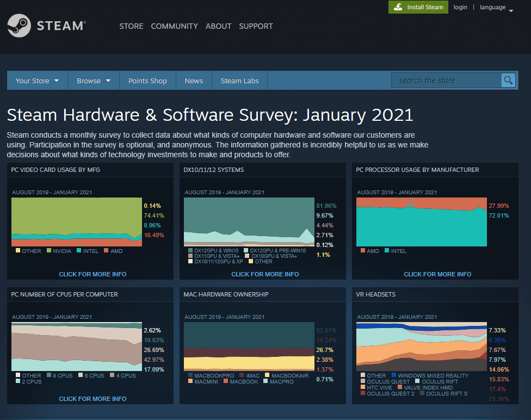Click the 2 CPUS legend swatch

pos(18,381)
